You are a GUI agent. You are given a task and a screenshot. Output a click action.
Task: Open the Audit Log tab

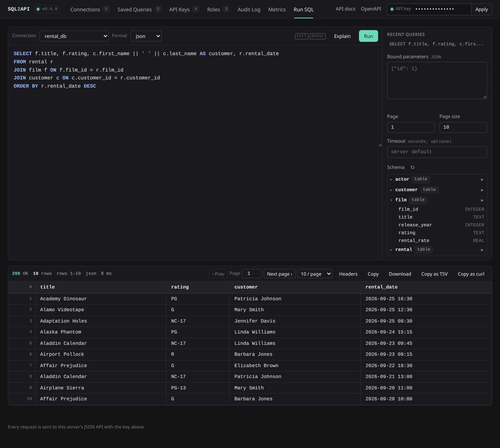click(249, 9)
